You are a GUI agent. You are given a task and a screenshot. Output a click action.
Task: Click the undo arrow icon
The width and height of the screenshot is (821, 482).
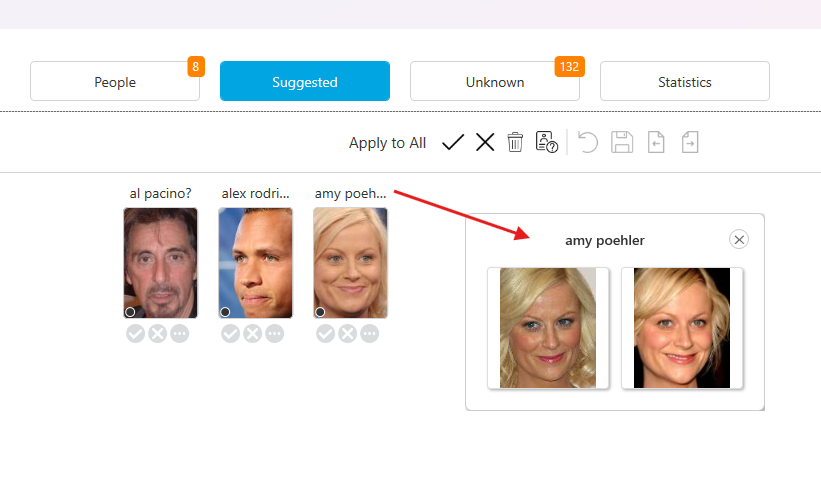pos(587,142)
